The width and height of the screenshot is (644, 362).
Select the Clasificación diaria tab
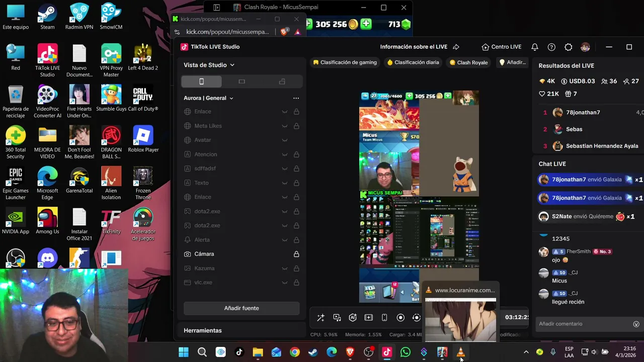pos(413,62)
